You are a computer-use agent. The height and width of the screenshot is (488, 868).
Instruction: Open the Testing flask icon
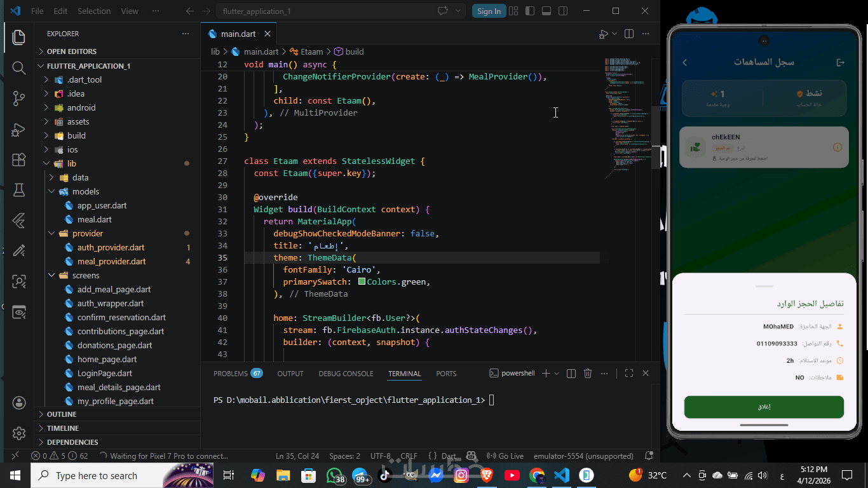[18, 190]
